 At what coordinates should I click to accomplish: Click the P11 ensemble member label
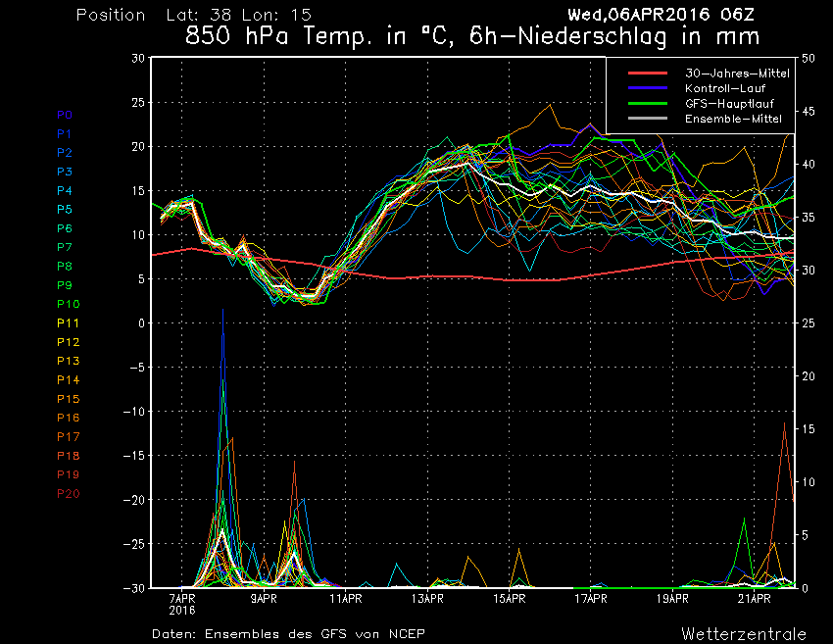coord(69,323)
